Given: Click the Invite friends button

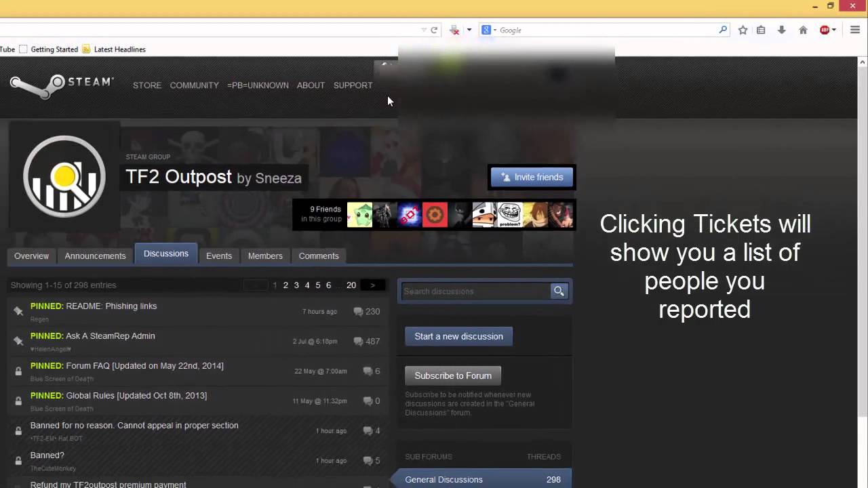Looking at the screenshot, I should [x=532, y=177].
